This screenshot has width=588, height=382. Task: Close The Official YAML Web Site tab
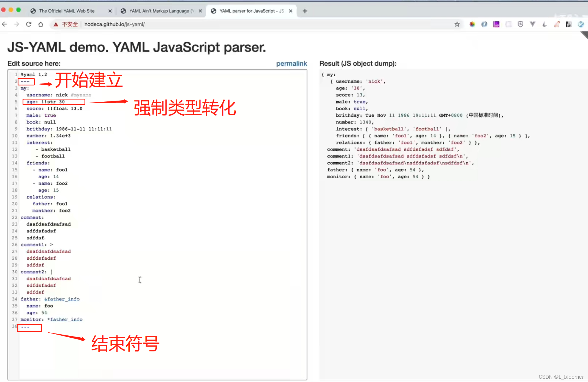coord(110,11)
